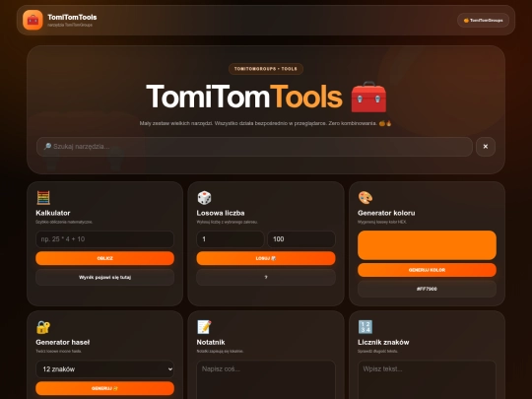Click the Generator koloru card title
Screen dimensions: 532x399
click(386, 213)
